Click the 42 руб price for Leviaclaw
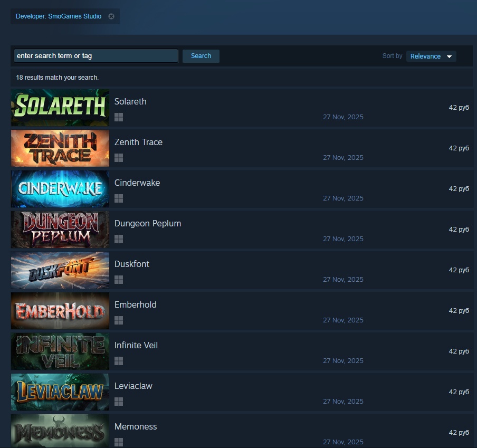The width and height of the screenshot is (477, 448). click(459, 392)
